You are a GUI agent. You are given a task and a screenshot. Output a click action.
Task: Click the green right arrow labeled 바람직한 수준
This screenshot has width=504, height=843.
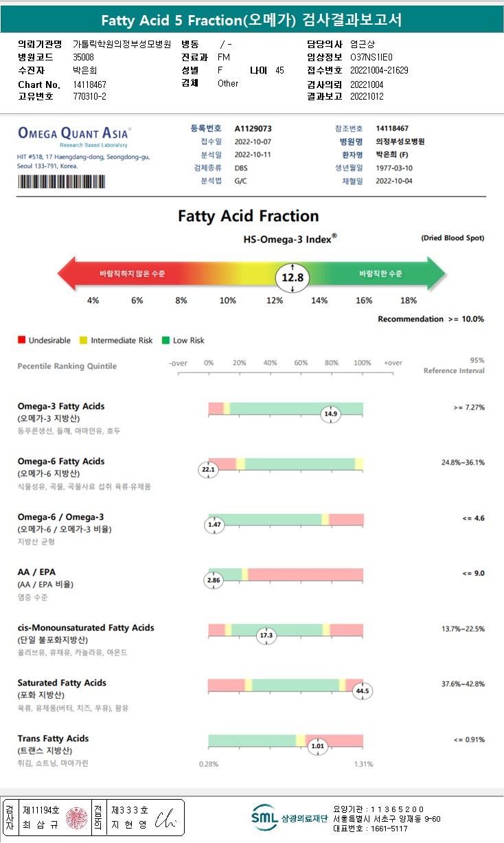point(385,273)
